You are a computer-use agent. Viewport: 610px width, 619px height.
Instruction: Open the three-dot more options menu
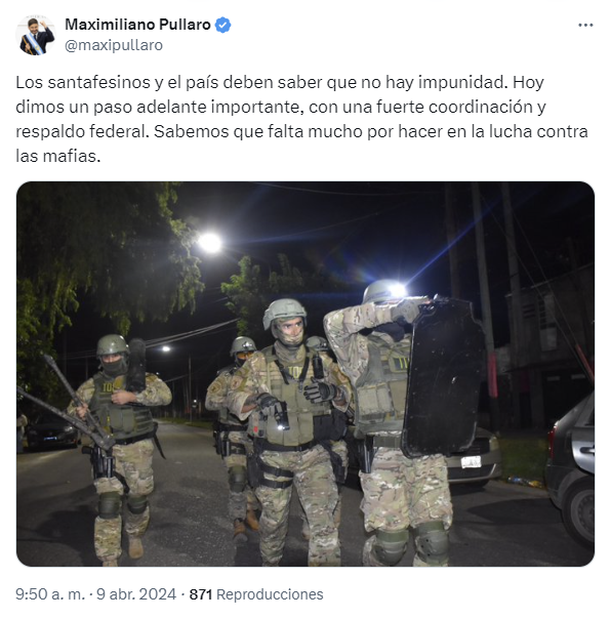coord(585,25)
